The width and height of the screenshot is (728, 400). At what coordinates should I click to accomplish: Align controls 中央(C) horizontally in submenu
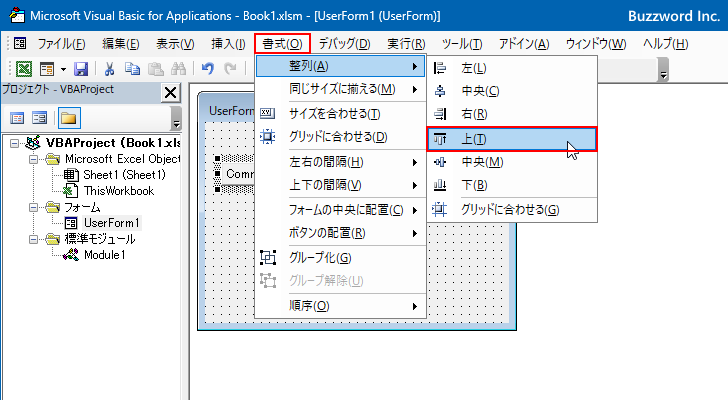point(512,91)
